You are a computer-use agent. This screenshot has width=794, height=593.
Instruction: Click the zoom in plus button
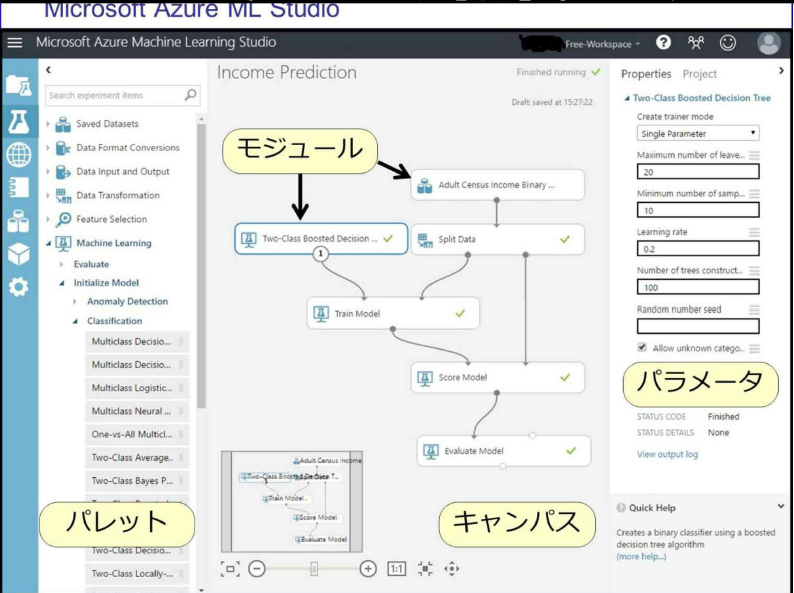[x=368, y=569]
